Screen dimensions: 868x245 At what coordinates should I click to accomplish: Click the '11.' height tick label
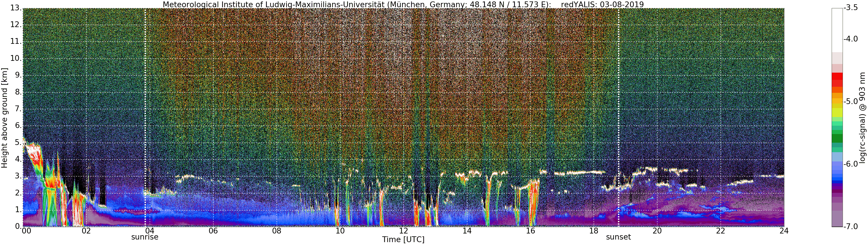click(x=16, y=42)
